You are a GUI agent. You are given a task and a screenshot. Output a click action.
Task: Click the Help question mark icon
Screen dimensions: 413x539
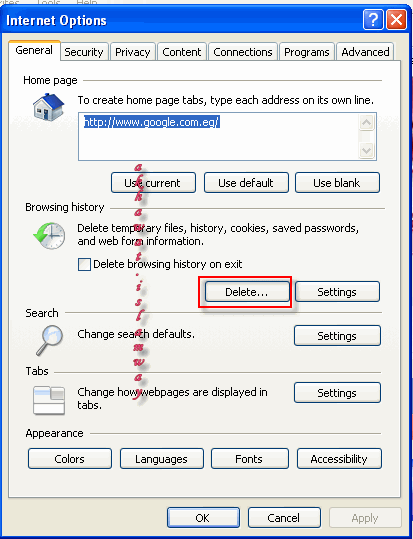point(373,20)
